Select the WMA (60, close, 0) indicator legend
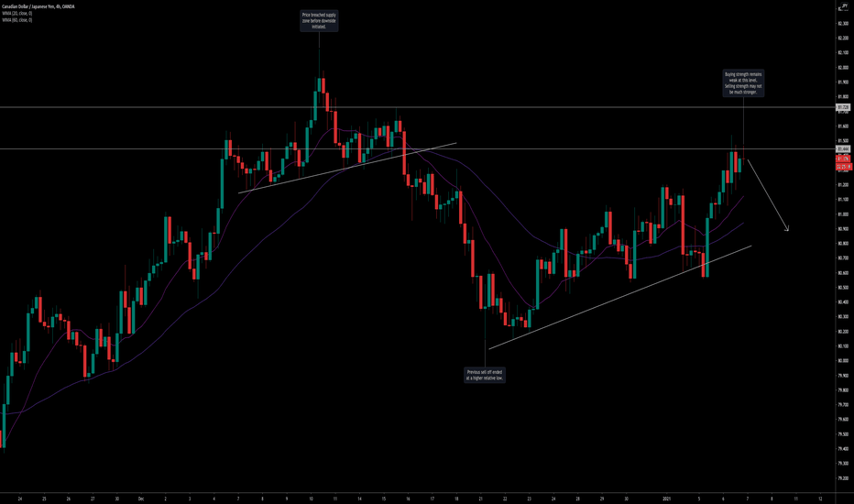The image size is (854, 504). click(x=16, y=19)
